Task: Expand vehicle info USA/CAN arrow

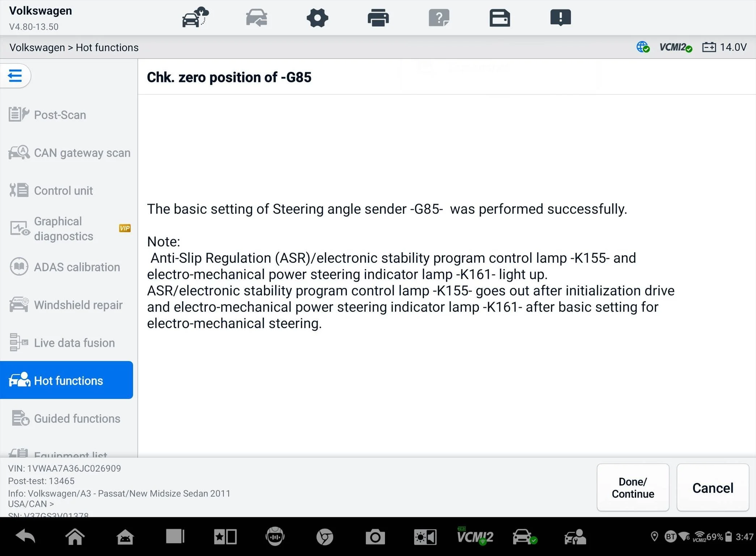Action: point(52,504)
